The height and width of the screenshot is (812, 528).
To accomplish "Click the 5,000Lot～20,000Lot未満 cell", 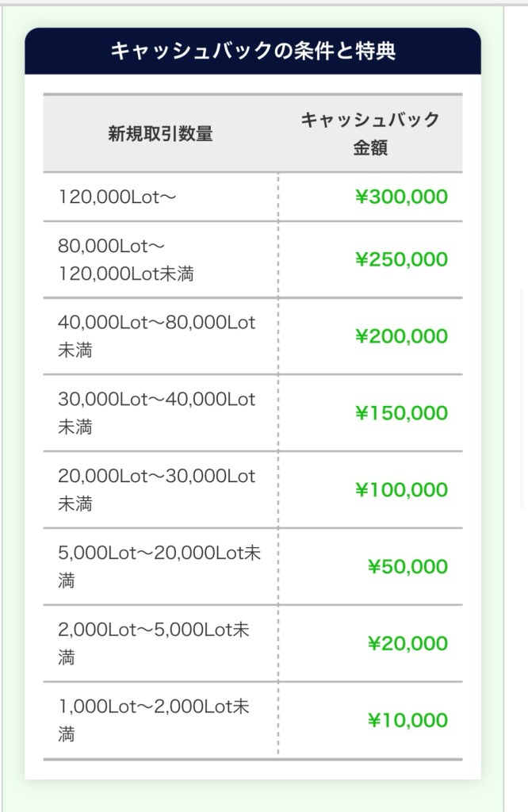I will coord(159,567).
